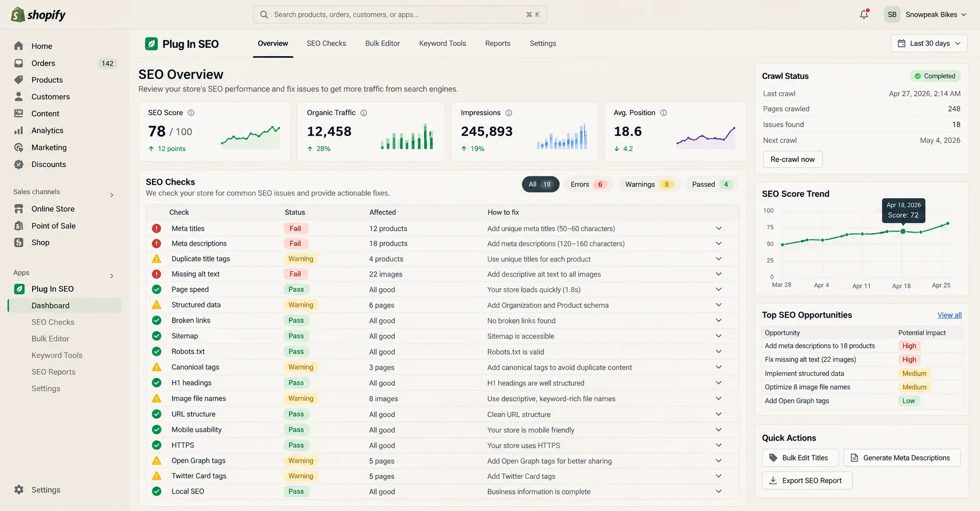Show only Passed SEO checks
This screenshot has height=511, width=980.
[710, 184]
